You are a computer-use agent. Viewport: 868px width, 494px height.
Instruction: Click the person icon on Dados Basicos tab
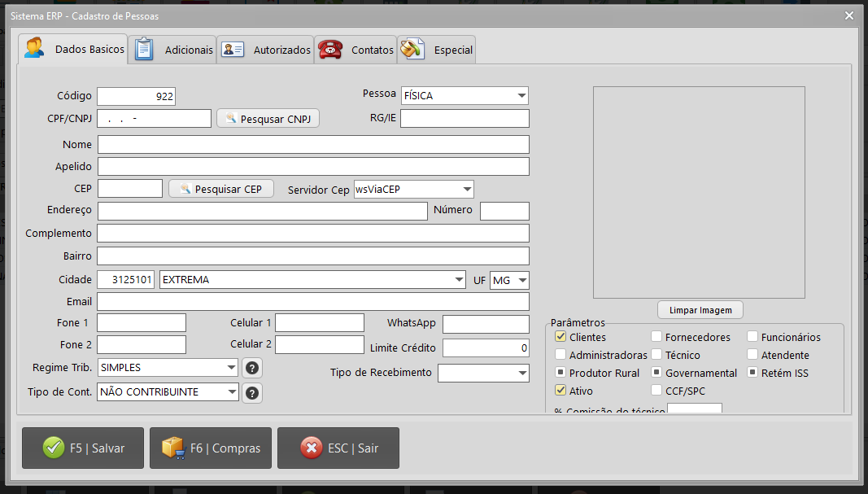click(x=34, y=49)
